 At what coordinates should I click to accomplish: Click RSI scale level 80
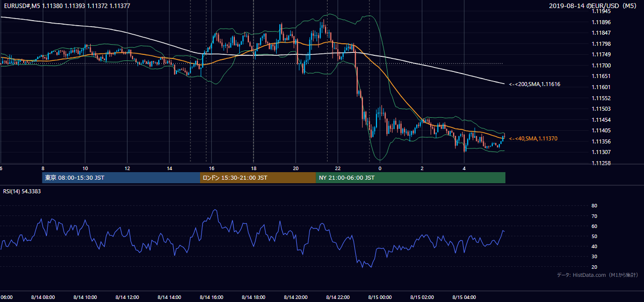coord(594,206)
